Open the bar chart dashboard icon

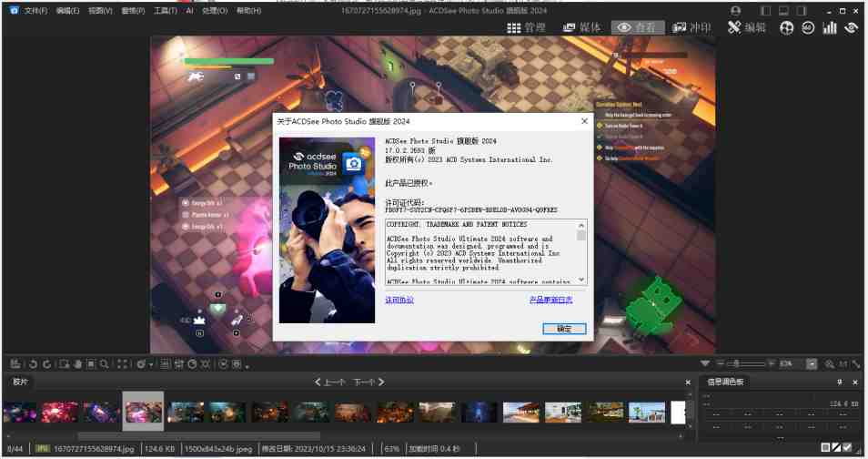pyautogui.click(x=829, y=27)
